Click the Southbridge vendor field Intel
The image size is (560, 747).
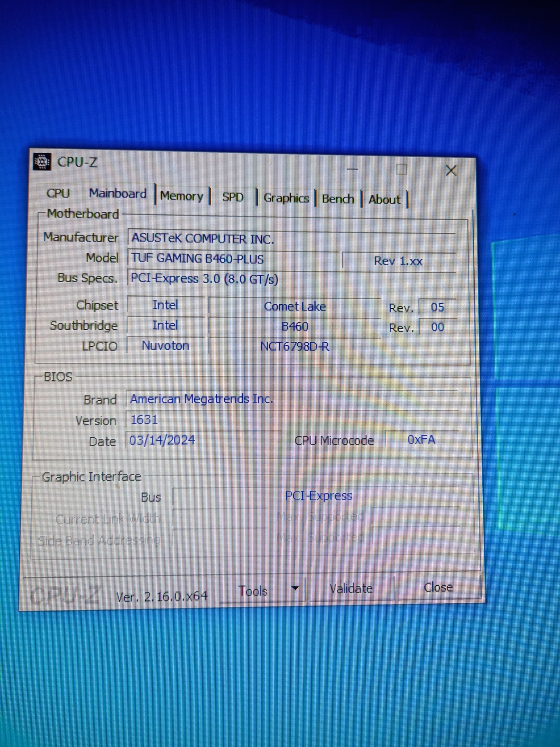coord(166,325)
